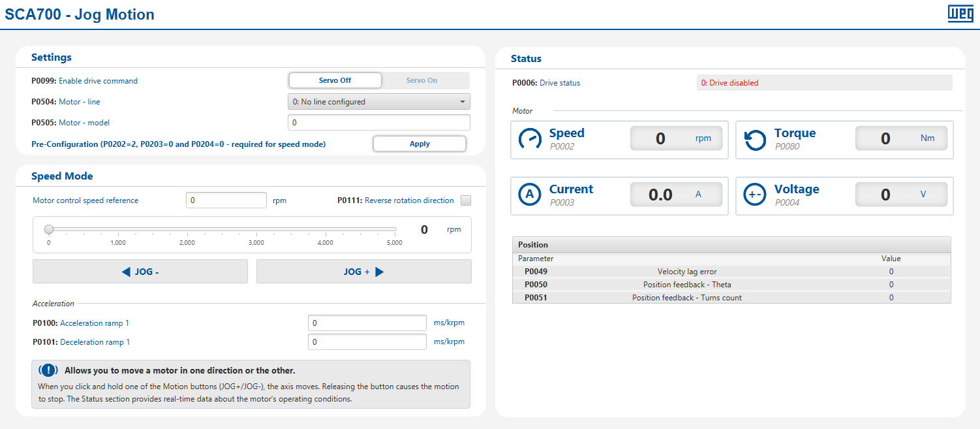Click the JOG - button

coord(140,272)
